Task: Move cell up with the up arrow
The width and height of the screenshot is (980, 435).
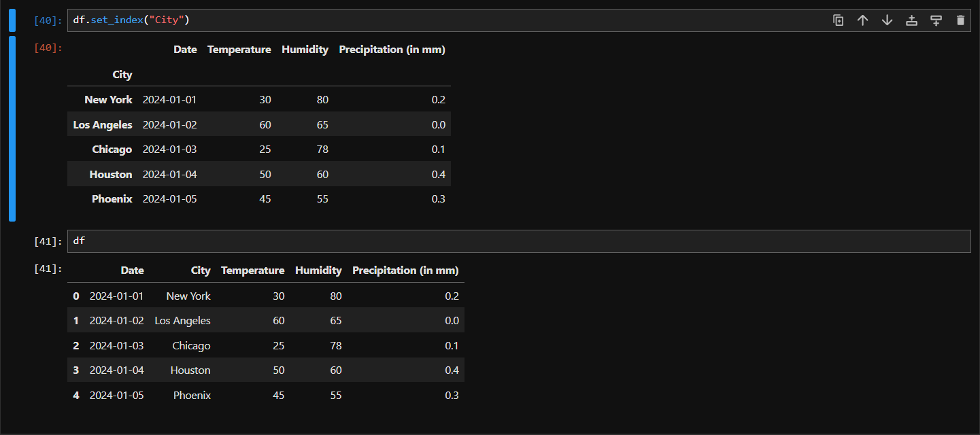Action: point(863,20)
